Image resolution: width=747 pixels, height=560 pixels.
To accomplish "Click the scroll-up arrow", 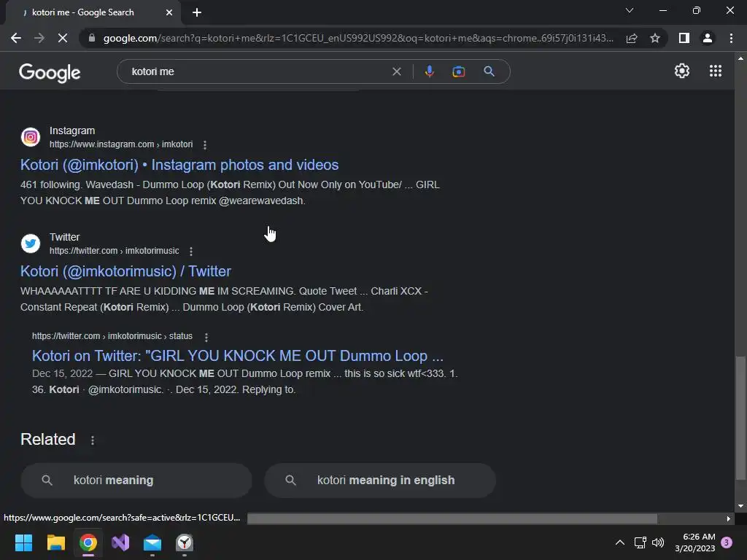I will point(740,58).
